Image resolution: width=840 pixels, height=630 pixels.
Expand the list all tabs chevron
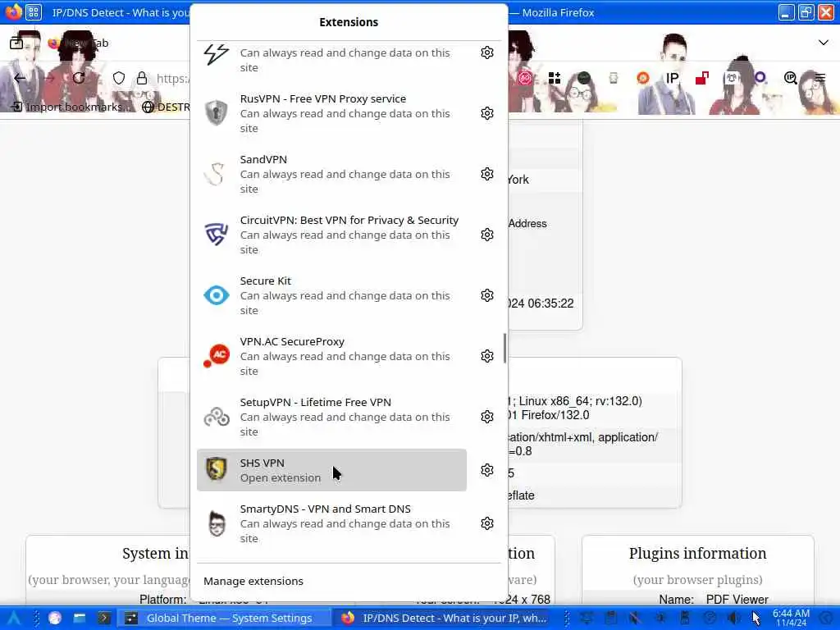tap(824, 43)
